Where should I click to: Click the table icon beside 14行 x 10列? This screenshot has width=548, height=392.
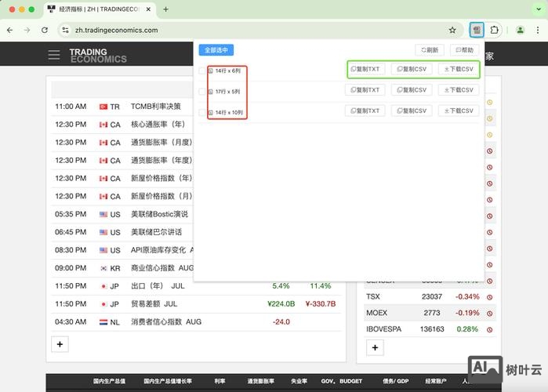211,113
